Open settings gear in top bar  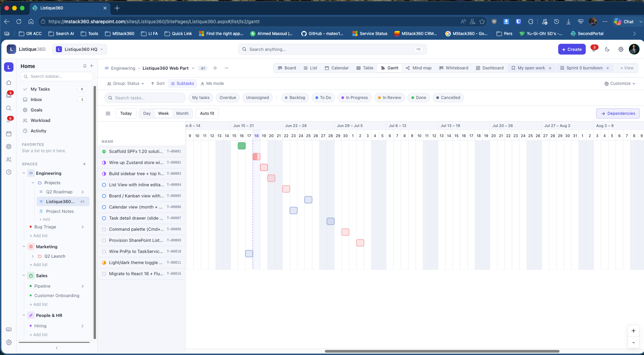point(621,49)
